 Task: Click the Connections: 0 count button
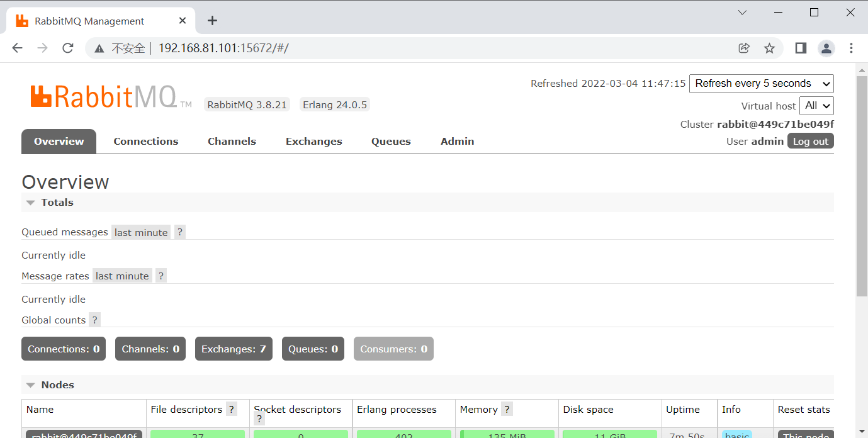click(64, 349)
